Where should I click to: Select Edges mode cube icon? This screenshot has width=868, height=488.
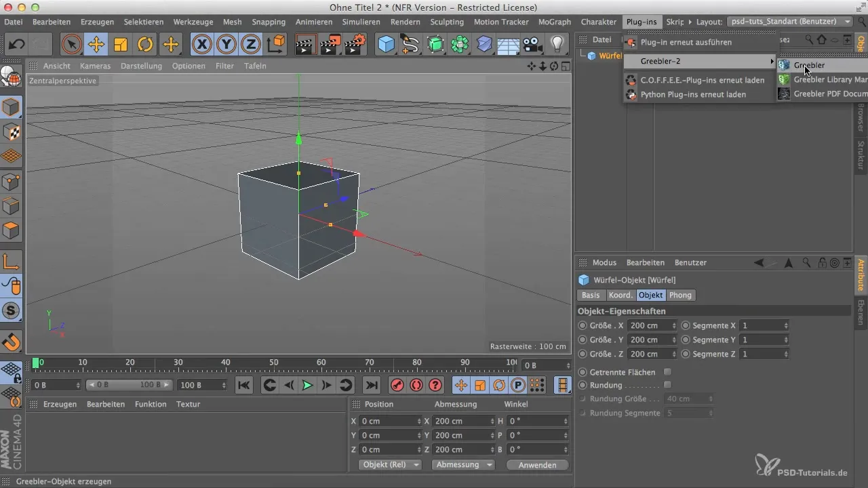pyautogui.click(x=11, y=206)
